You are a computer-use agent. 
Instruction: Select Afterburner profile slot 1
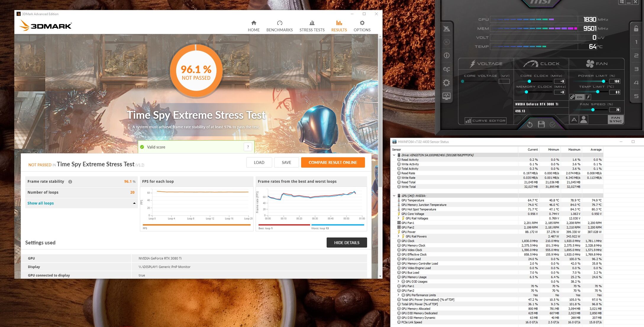[636, 42]
